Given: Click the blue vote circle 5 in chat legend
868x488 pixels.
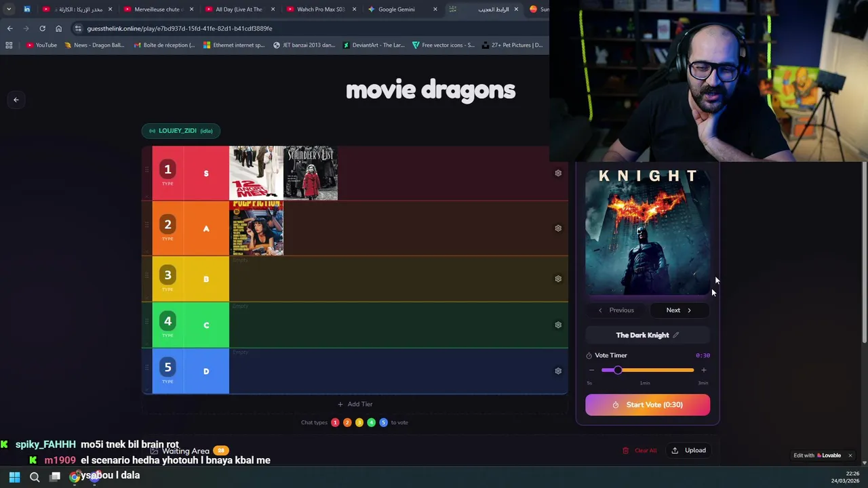Looking at the screenshot, I should tap(383, 422).
